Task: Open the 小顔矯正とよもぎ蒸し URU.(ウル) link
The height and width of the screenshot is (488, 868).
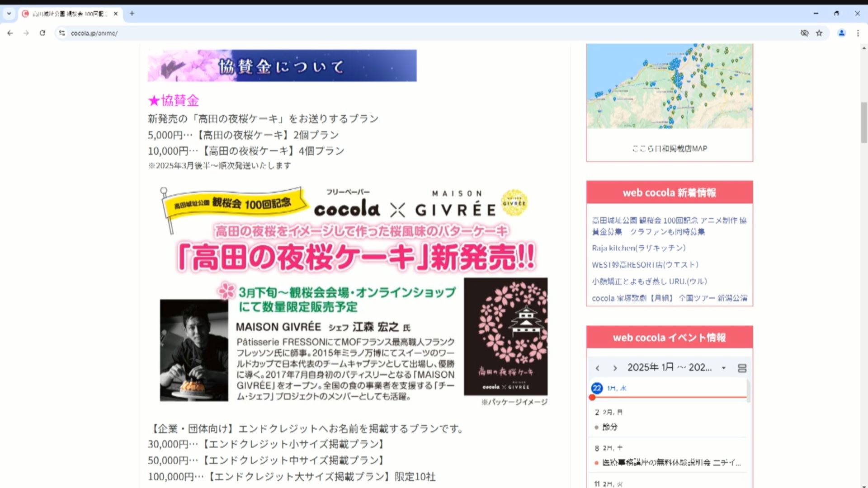Action: [650, 281]
